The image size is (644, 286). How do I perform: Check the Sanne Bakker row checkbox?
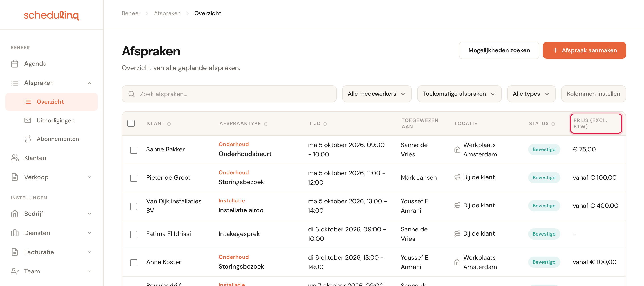pyautogui.click(x=134, y=150)
